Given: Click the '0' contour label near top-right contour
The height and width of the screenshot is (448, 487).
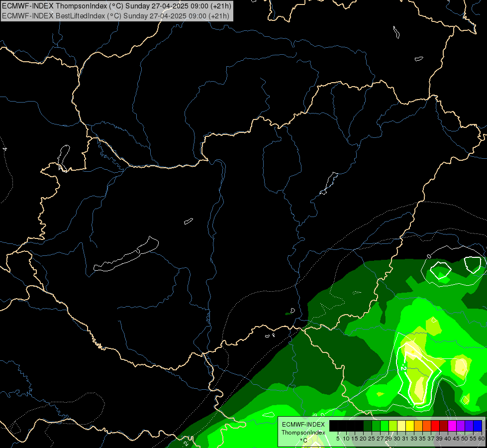Looking at the screenshot, I should pyautogui.click(x=429, y=256).
